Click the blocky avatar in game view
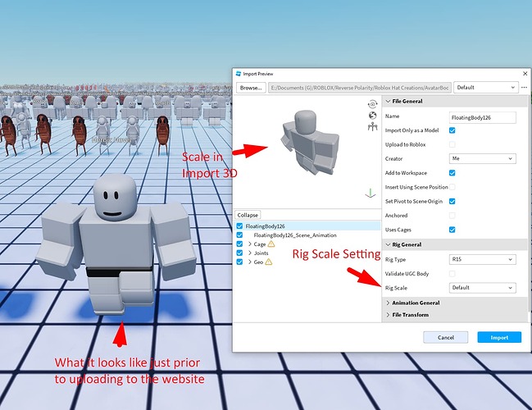Image resolution: width=532 pixels, height=410 pixels. [x=116, y=244]
